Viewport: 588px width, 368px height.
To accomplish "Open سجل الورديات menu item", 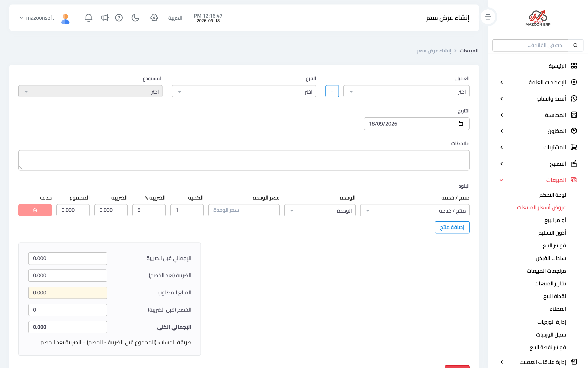I will pos(551,334).
